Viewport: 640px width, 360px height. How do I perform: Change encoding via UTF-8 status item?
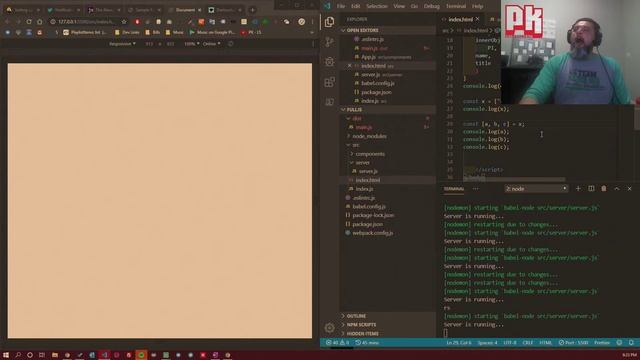[510, 343]
